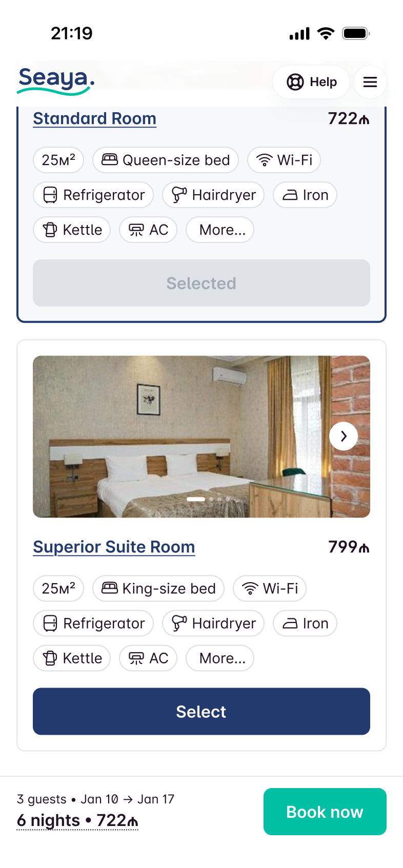
Task: Expand More amenities for Standard Room
Action: pos(220,230)
